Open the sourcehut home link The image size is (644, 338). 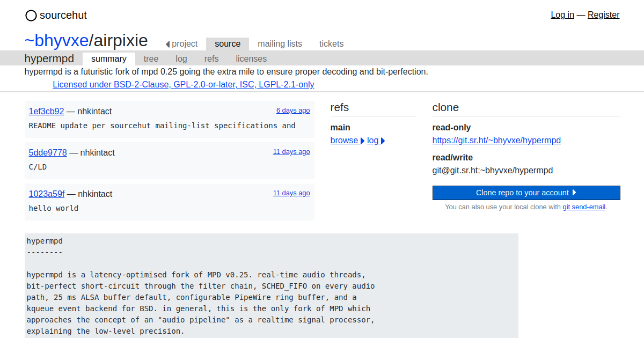56,16
